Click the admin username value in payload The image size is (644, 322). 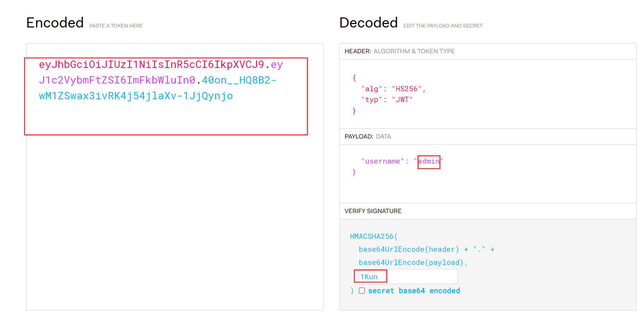[x=429, y=161]
